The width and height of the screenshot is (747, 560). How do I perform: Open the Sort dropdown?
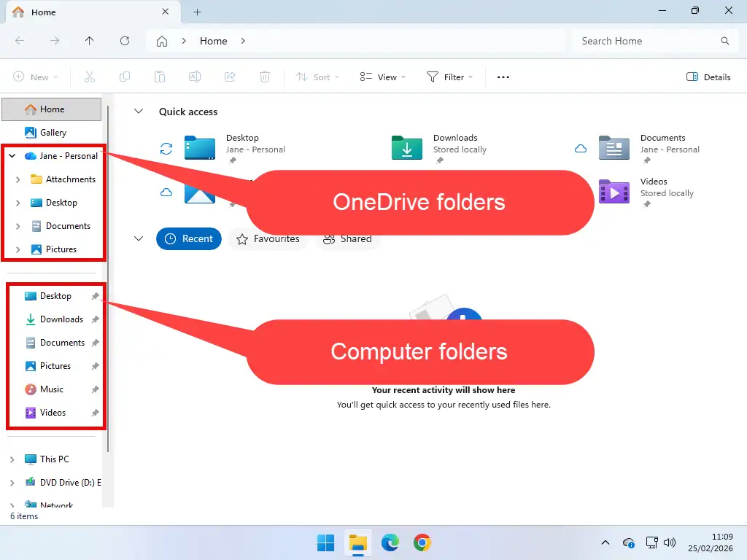pyautogui.click(x=317, y=77)
